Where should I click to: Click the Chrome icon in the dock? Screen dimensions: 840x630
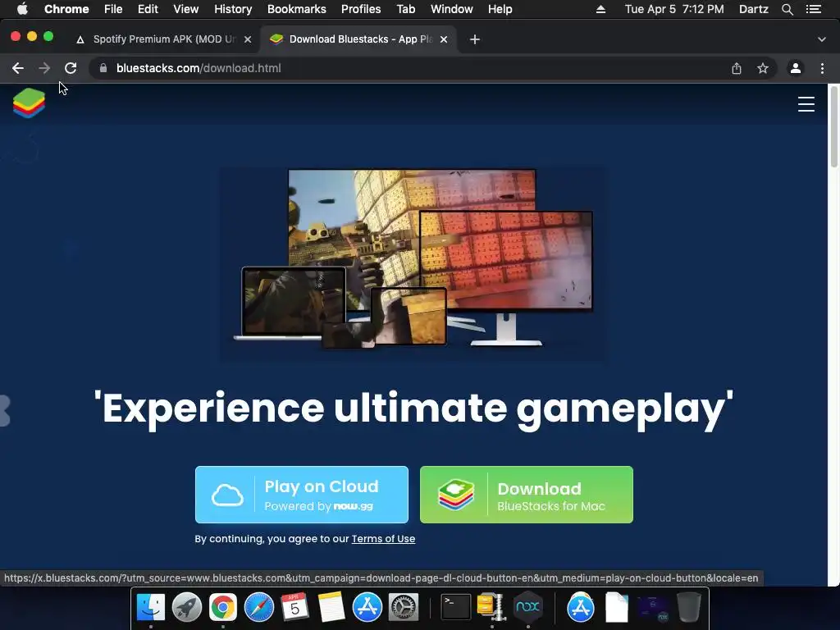click(223, 607)
